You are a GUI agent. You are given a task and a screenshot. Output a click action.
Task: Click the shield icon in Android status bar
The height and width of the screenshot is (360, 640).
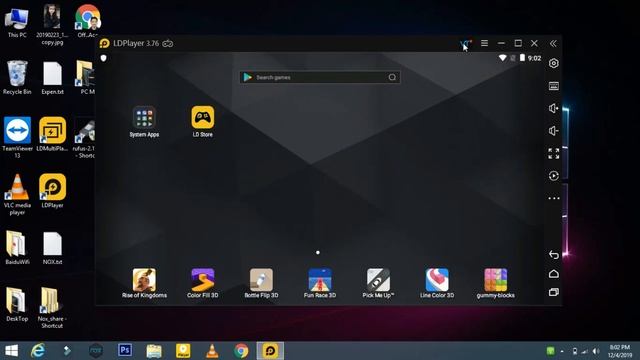(104, 58)
